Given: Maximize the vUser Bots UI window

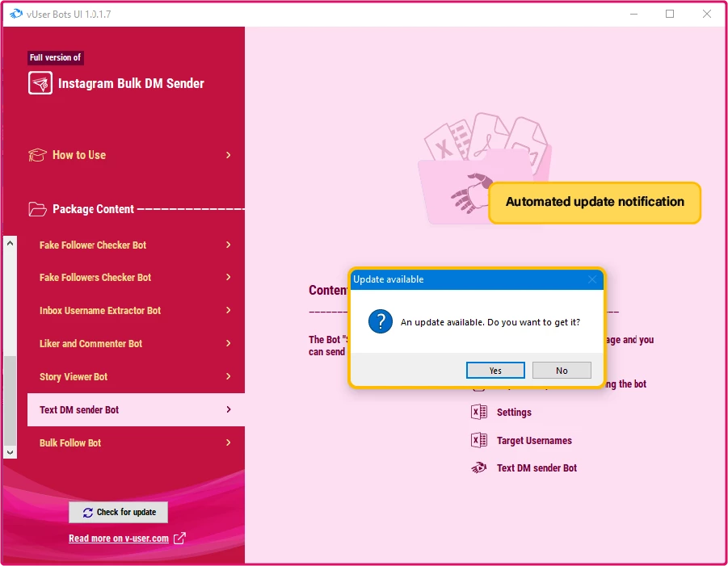Looking at the screenshot, I should point(670,14).
